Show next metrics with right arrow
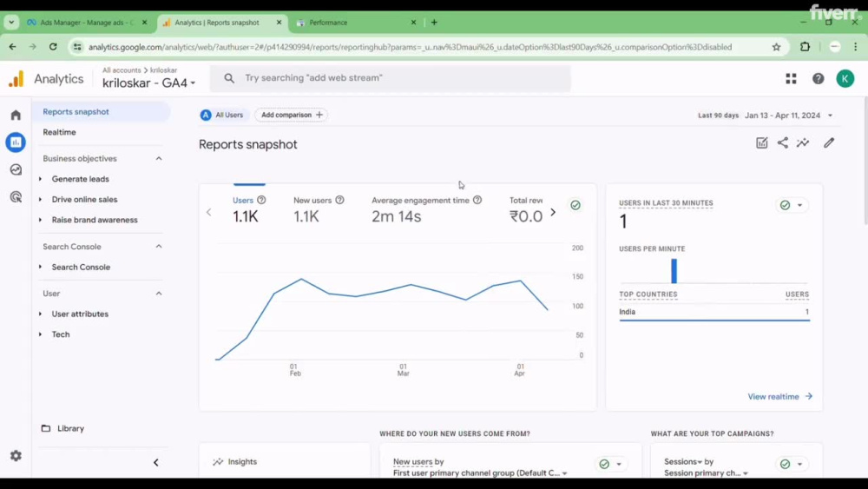This screenshot has height=489, width=868. click(x=552, y=212)
